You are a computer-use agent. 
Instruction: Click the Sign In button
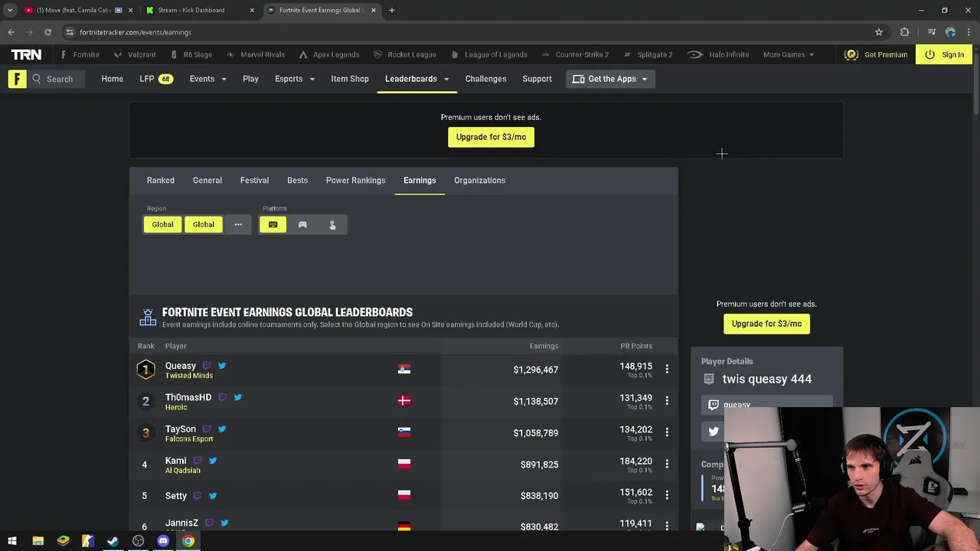(x=945, y=54)
